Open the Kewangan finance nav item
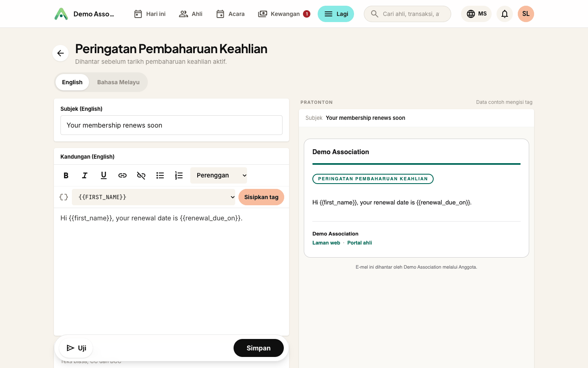588x368 pixels. click(x=284, y=14)
